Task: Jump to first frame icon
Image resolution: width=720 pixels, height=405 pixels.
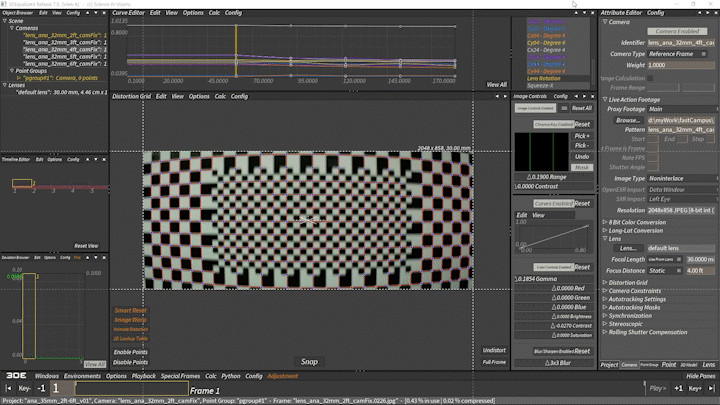Action: (x=8, y=388)
